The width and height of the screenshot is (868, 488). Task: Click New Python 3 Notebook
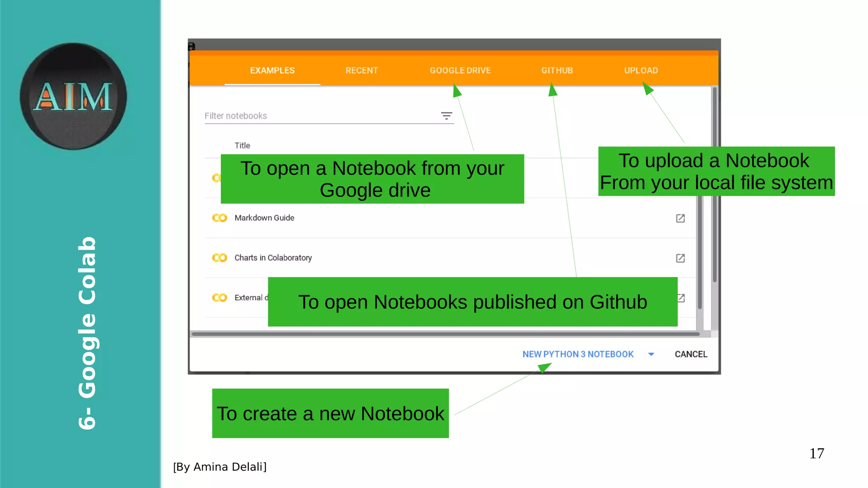[x=578, y=354]
